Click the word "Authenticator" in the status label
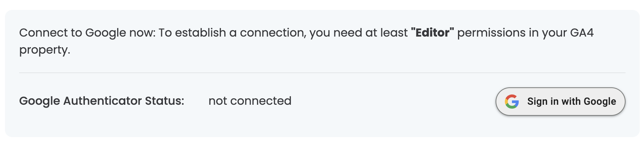Screen dimensions: 644x147 [x=103, y=101]
